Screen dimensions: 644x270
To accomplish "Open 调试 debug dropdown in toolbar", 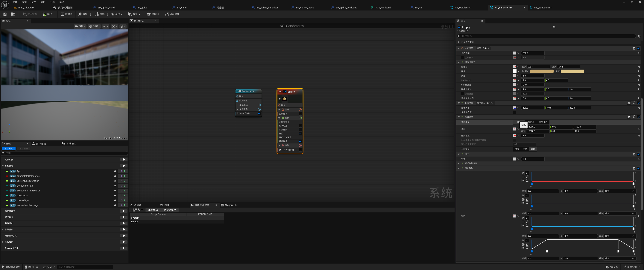I will (x=117, y=14).
